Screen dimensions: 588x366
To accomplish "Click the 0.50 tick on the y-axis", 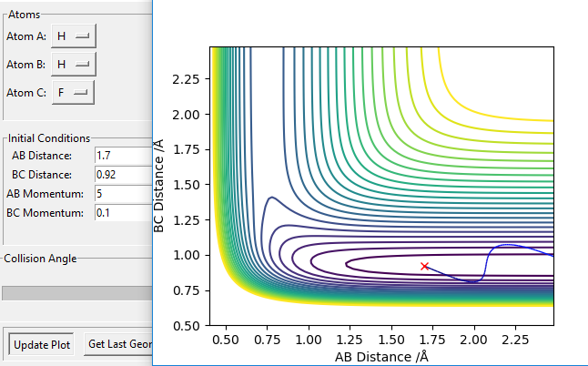I will pyautogui.click(x=186, y=326).
